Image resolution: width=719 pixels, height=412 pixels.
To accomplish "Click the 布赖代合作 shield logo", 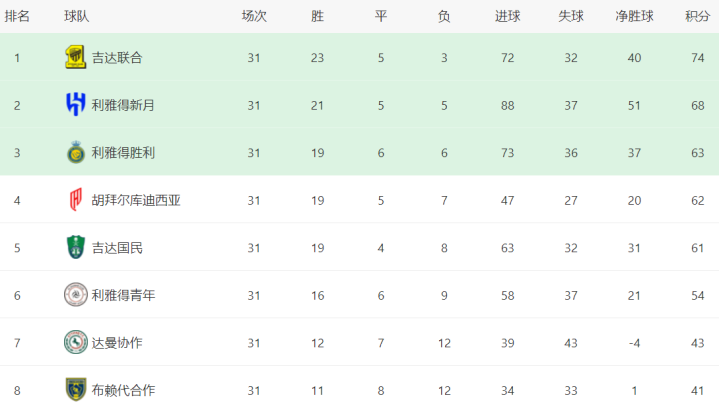I will pyautogui.click(x=76, y=390).
